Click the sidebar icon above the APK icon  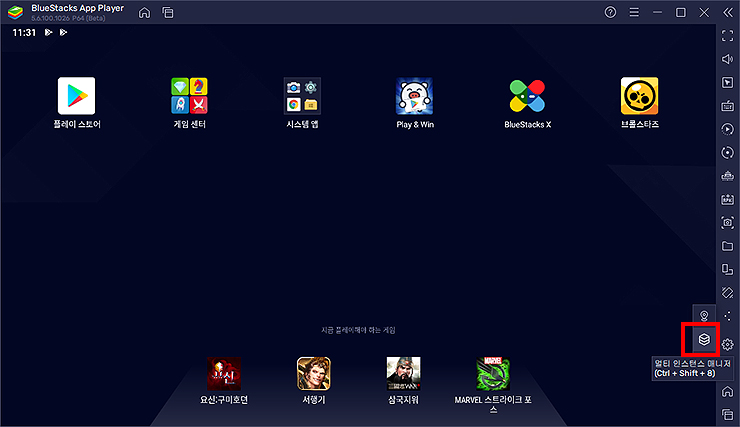tap(727, 176)
